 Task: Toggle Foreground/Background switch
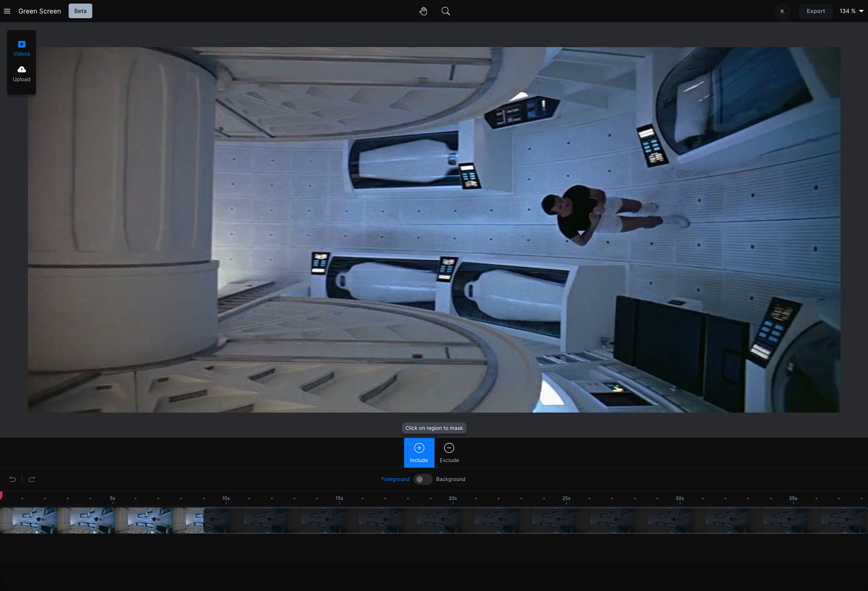pos(423,479)
